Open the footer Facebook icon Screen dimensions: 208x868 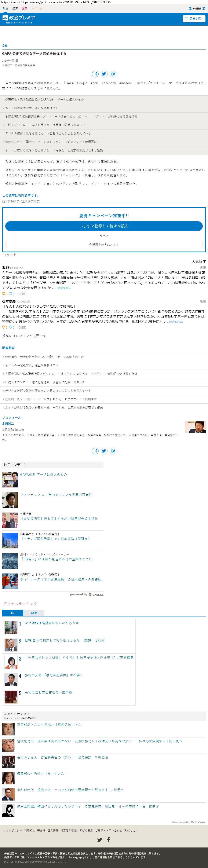coord(108,840)
